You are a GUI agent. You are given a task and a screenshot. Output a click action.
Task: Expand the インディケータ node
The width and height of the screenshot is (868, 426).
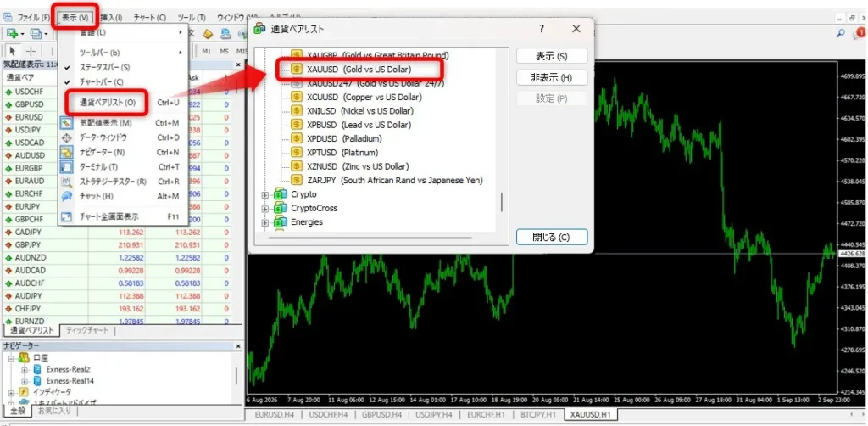[x=11, y=392]
